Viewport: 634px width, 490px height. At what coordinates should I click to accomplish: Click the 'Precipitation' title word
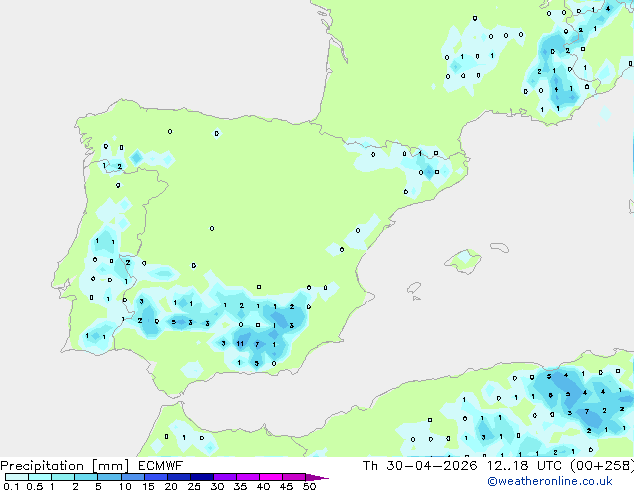pyautogui.click(x=42, y=466)
